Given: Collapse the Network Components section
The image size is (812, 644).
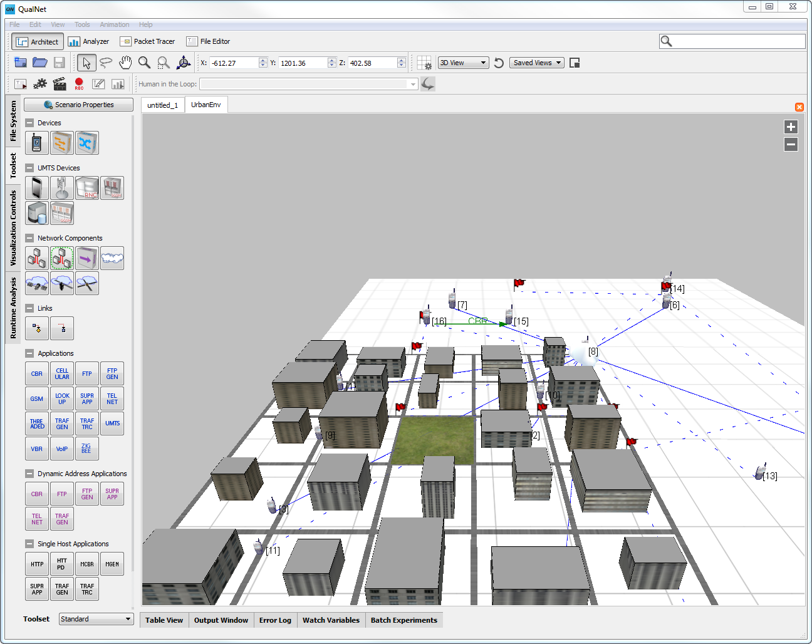Looking at the screenshot, I should tap(29, 238).
